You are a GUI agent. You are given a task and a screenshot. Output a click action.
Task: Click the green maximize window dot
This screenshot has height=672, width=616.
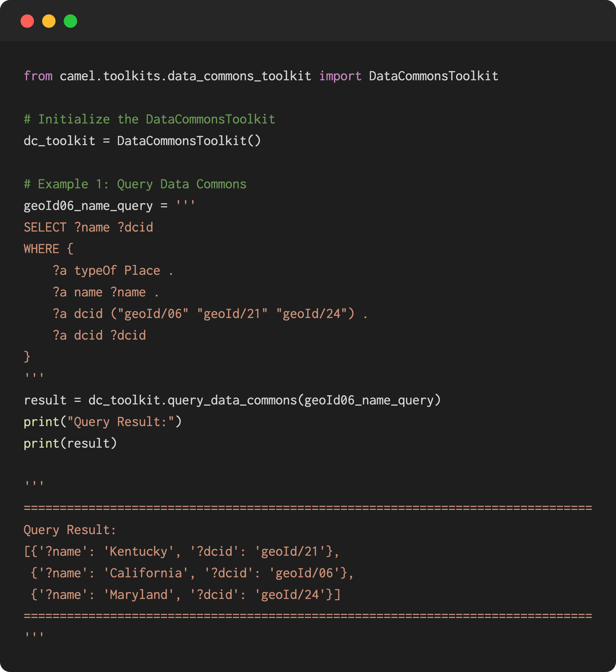pyautogui.click(x=70, y=21)
